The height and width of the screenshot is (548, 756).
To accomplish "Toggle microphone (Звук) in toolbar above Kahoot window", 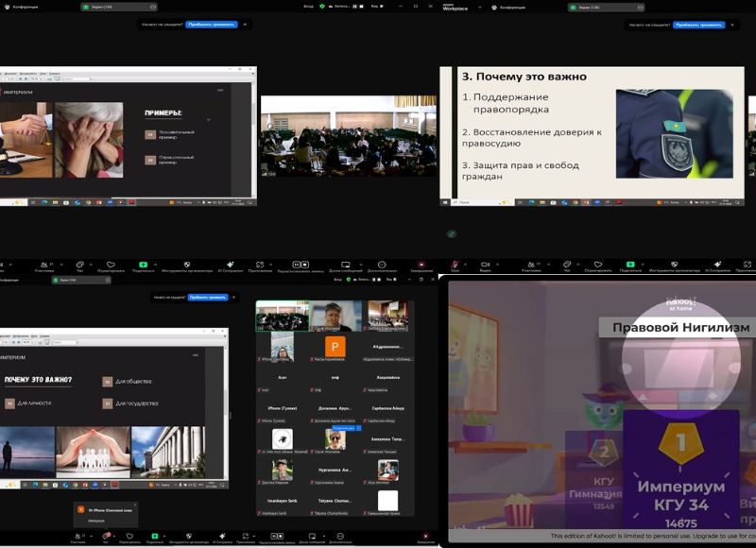I will click(455, 265).
